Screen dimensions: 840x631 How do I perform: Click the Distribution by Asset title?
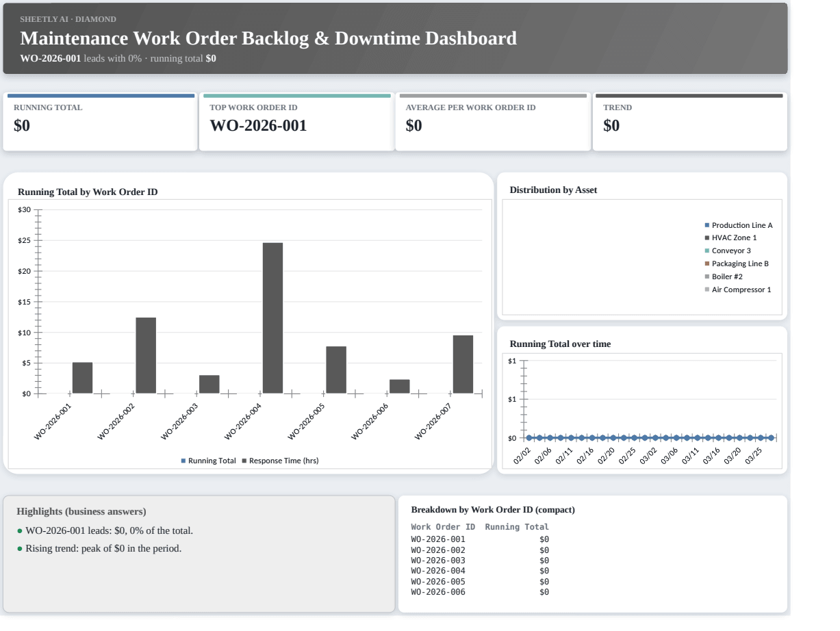coord(554,190)
